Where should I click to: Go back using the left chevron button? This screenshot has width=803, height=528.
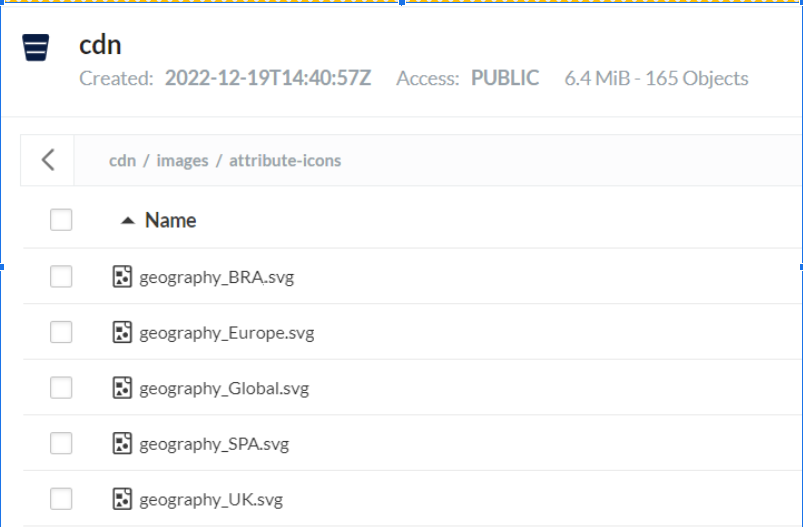tap(48, 160)
